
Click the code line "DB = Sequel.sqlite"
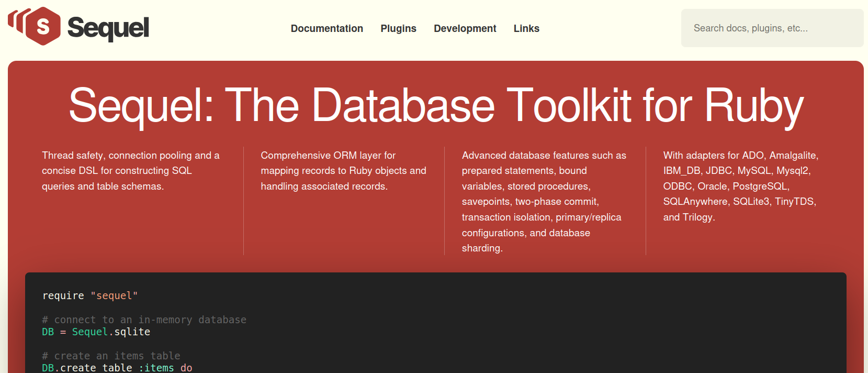(x=96, y=332)
